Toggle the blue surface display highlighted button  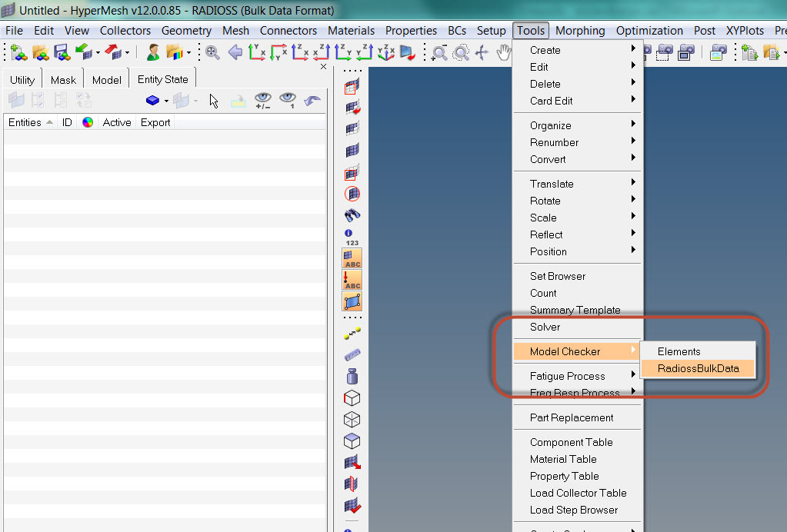pos(352,301)
